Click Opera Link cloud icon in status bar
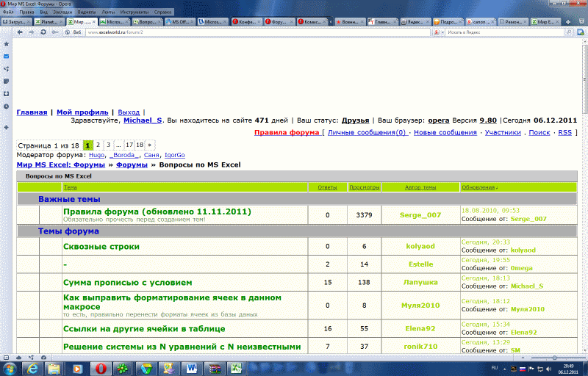 tap(19, 358)
